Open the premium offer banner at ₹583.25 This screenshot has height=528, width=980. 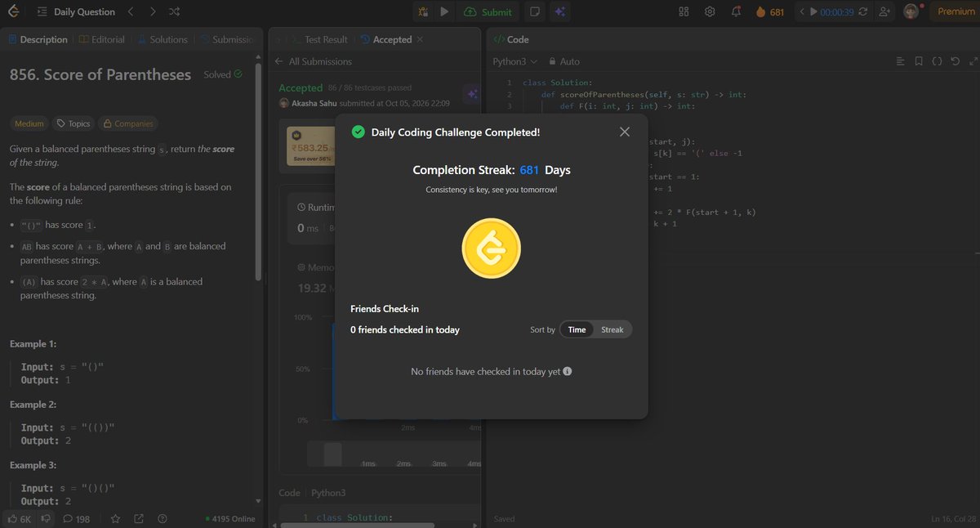pos(309,147)
